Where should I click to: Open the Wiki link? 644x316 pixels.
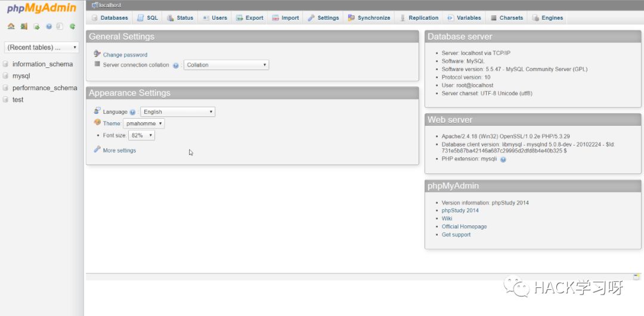447,219
